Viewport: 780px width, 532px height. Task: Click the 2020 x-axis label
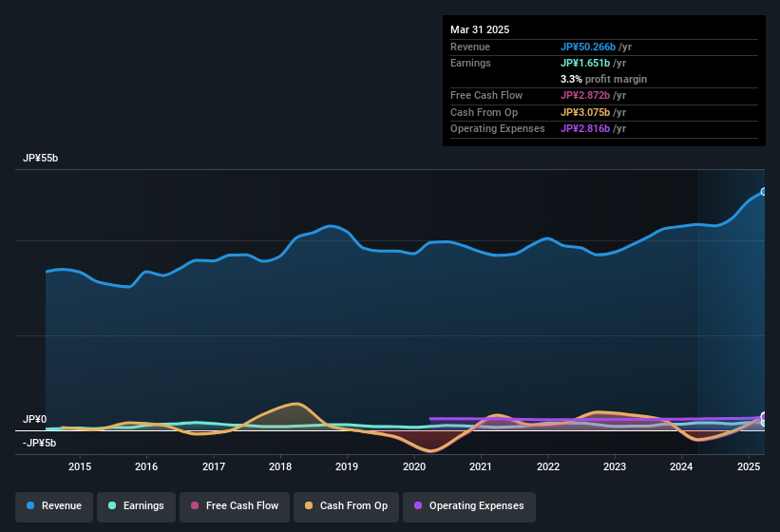pos(414,466)
